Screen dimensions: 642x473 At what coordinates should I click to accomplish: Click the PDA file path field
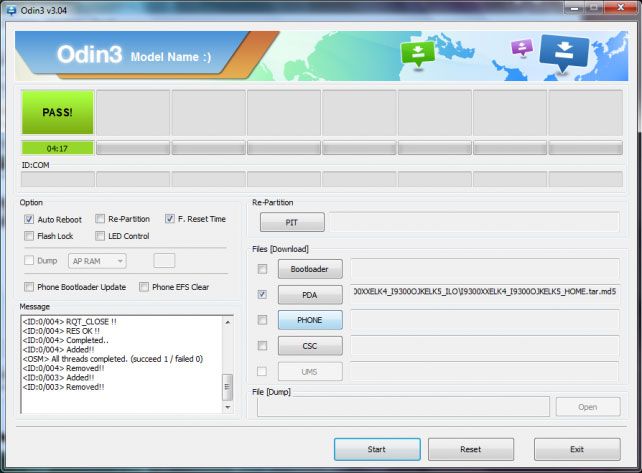point(485,294)
